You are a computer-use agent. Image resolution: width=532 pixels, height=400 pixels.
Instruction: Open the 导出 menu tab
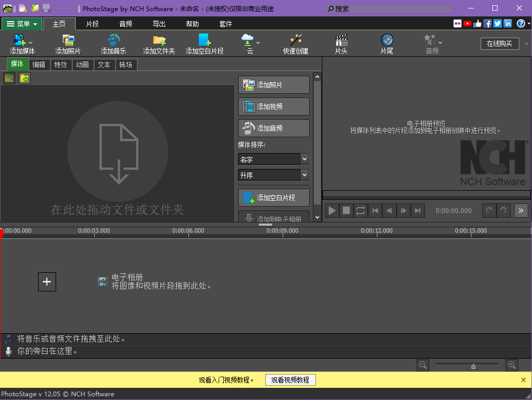click(x=159, y=24)
